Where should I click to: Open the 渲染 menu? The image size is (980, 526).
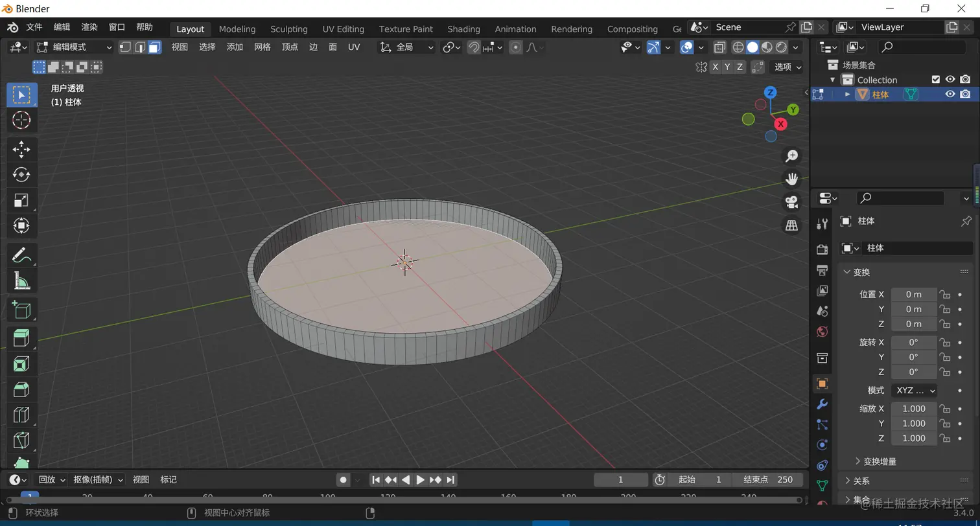pyautogui.click(x=89, y=27)
